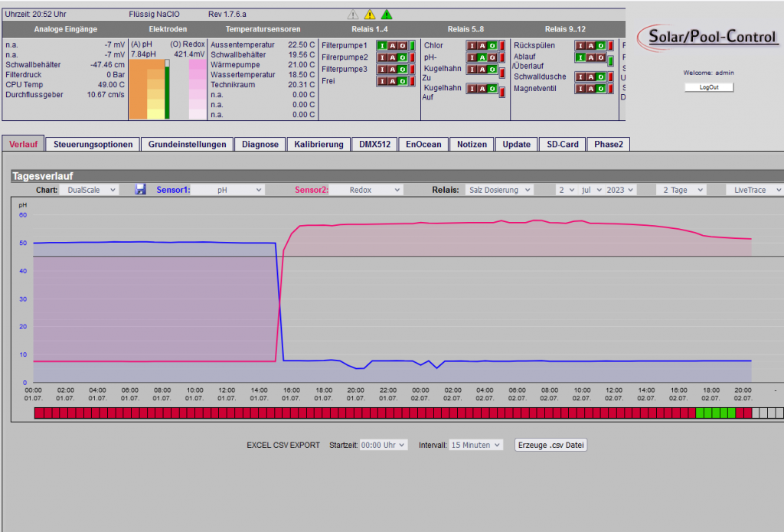Open the month selector showing jul
This screenshot has width=784, height=532.
591,190
